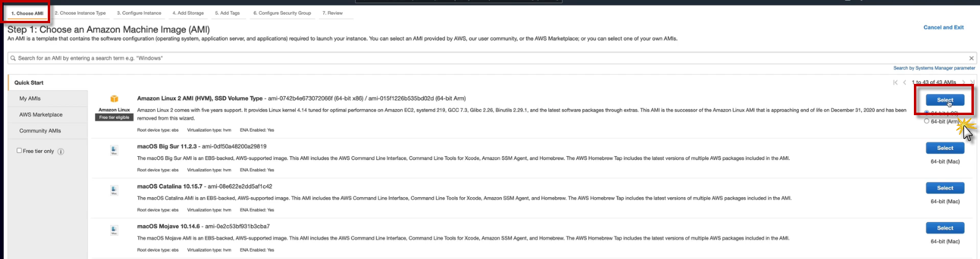Screen dimensions: 980x259
Task: Click into the AMI search field
Action: tap(428, 58)
